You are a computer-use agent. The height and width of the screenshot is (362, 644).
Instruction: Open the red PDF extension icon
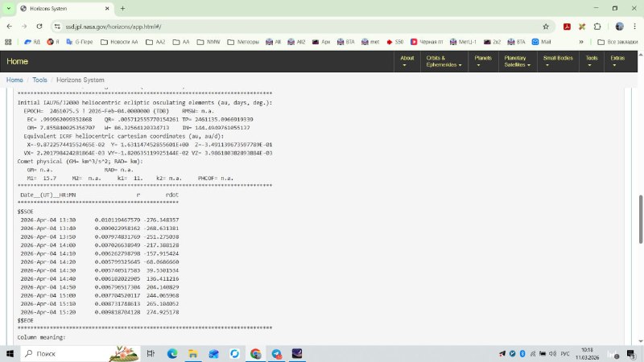(x=567, y=27)
